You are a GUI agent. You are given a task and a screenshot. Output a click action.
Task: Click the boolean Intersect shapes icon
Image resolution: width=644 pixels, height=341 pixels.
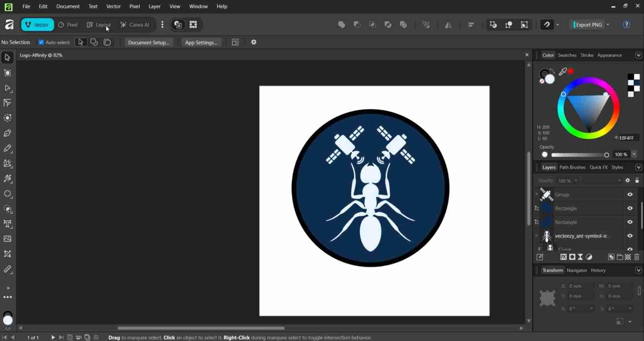(x=373, y=25)
